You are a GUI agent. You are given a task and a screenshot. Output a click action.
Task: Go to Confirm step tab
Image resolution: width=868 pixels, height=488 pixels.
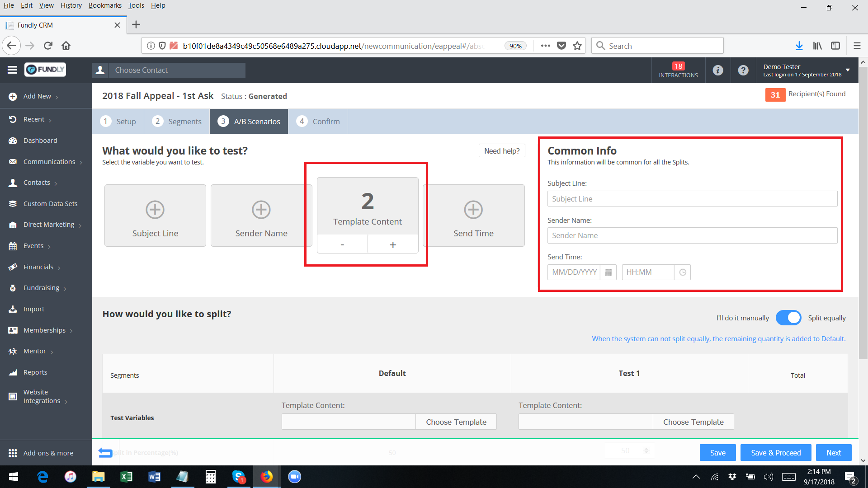pyautogui.click(x=318, y=121)
